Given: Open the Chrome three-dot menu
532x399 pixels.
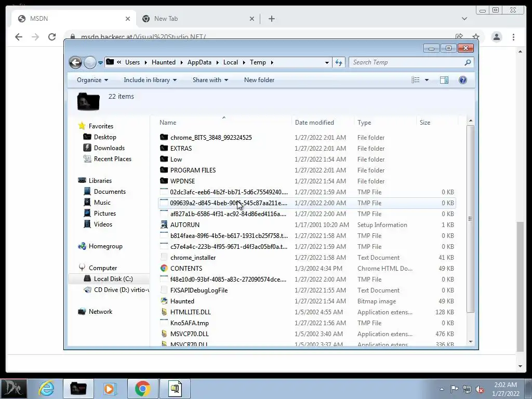Looking at the screenshot, I should tap(513, 37).
